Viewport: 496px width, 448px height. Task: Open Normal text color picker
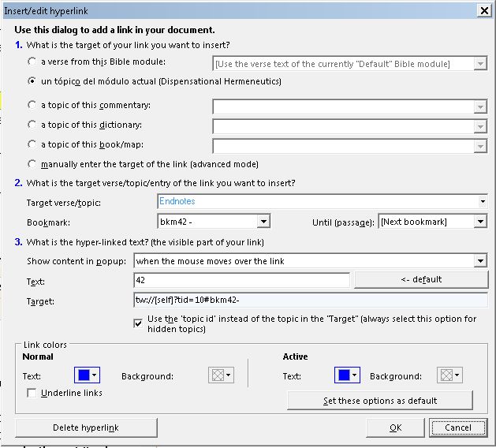pos(87,375)
